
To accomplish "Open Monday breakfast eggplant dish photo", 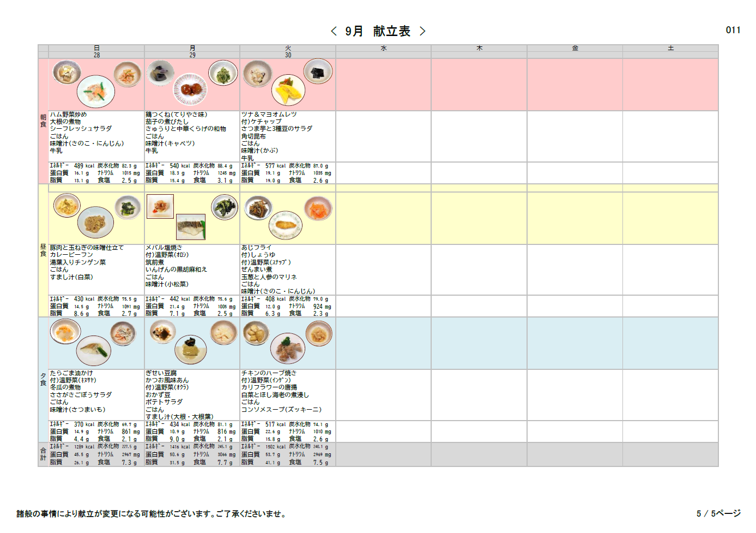I will [160, 73].
